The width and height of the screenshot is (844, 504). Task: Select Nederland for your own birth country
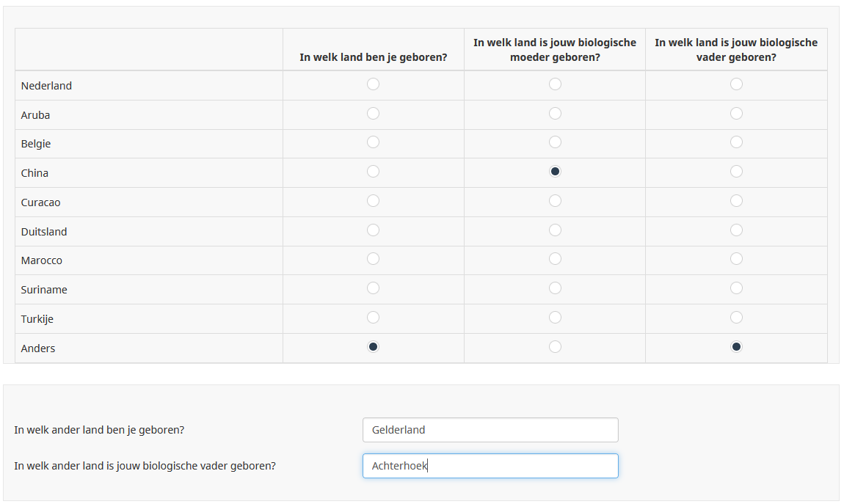point(373,84)
